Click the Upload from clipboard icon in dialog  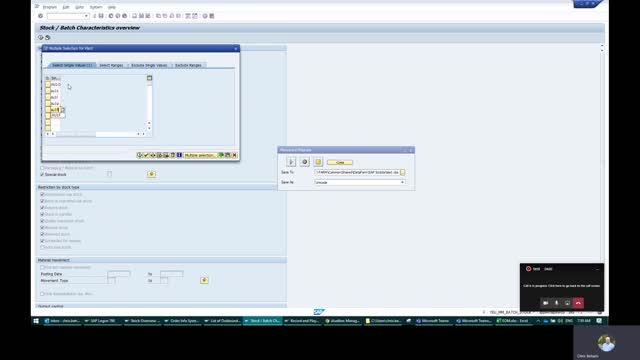228,155
